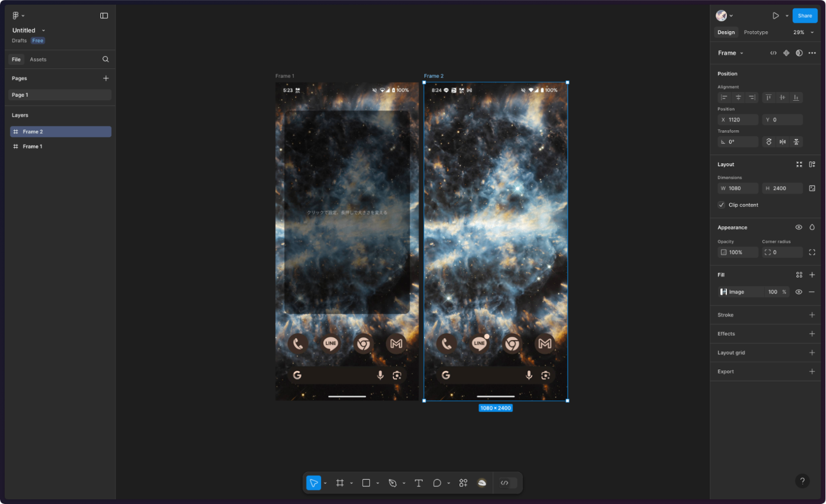
Task: Align bottom using the alignment icon
Action: pos(796,97)
